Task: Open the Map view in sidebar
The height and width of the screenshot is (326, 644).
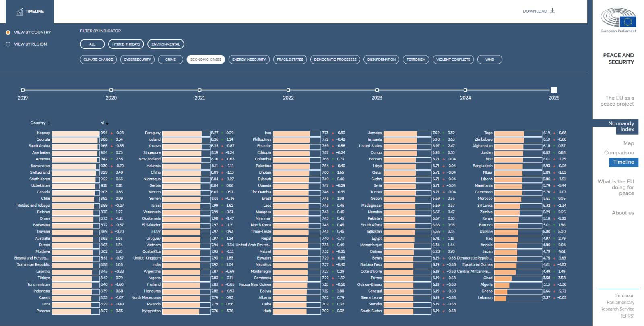Action: click(628, 143)
